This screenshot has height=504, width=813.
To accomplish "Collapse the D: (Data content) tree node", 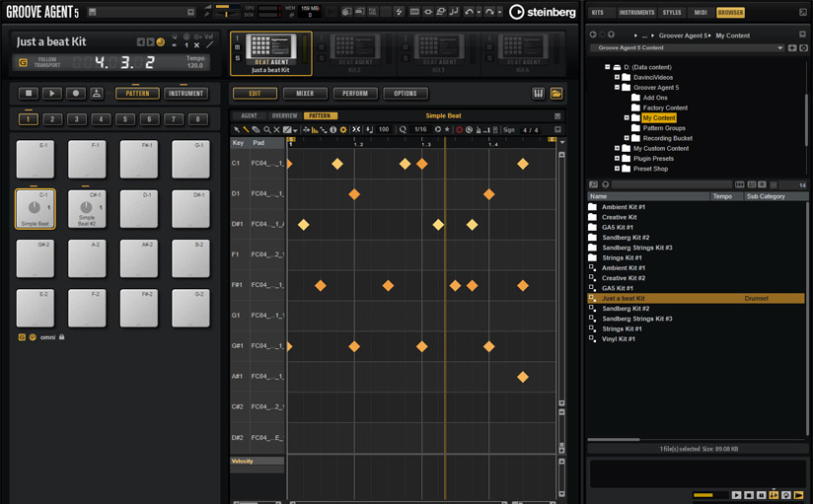I will click(x=607, y=67).
